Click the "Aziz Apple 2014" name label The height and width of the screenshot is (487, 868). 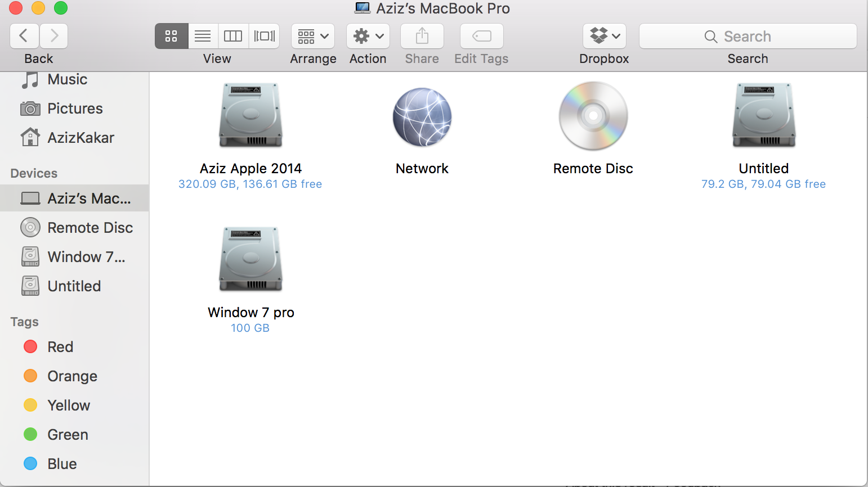(251, 169)
